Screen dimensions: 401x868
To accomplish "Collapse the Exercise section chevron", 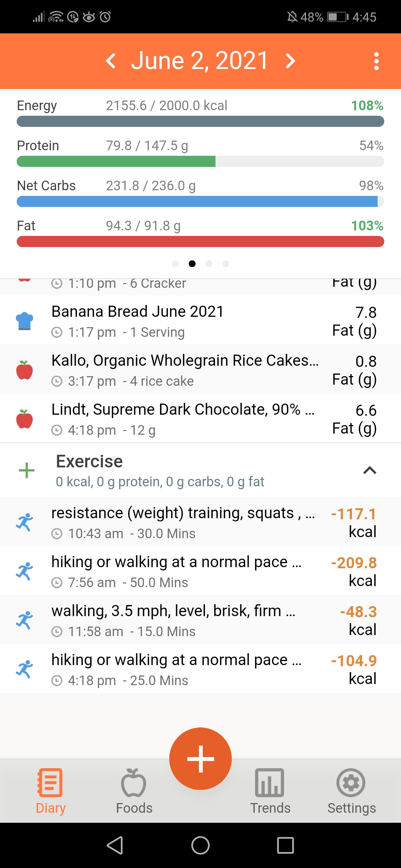I will click(x=370, y=470).
